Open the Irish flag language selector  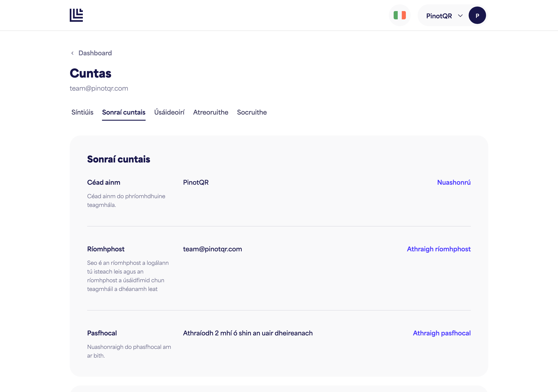click(400, 15)
